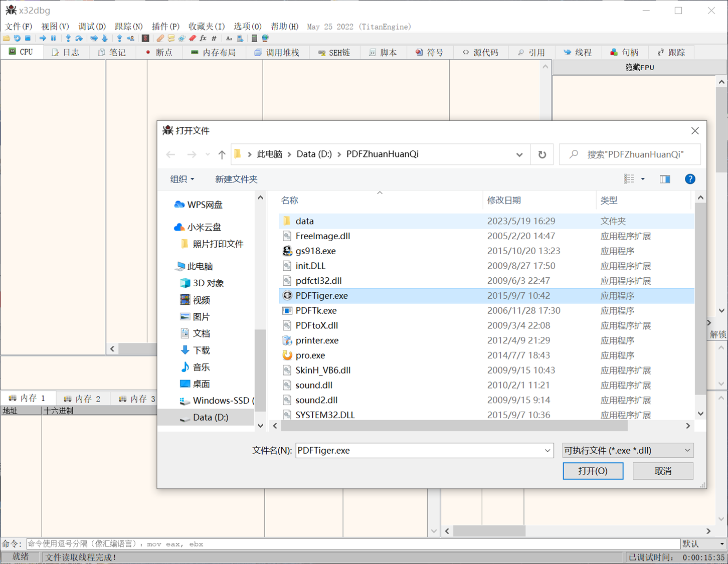Select the pro.exe file
This screenshot has height=564, width=728.
coord(486,355)
